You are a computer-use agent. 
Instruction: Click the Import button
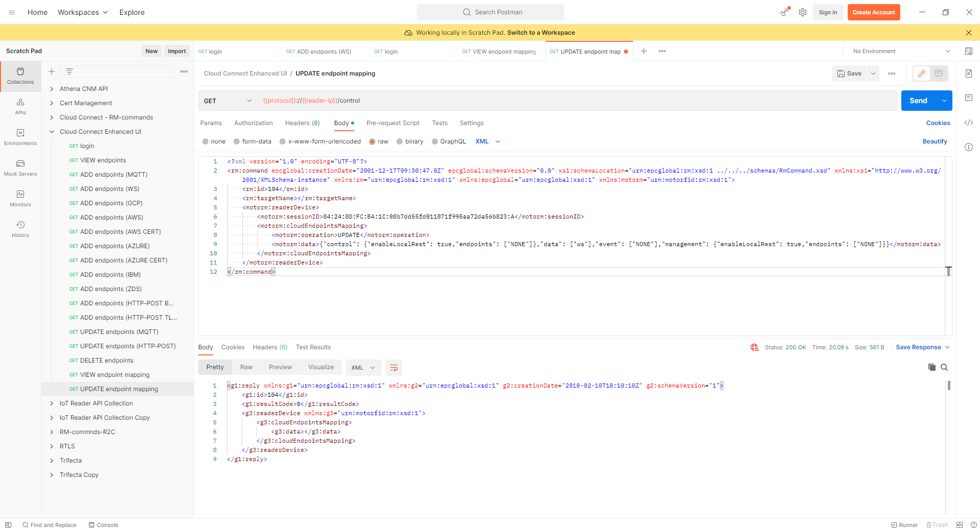[x=177, y=51]
